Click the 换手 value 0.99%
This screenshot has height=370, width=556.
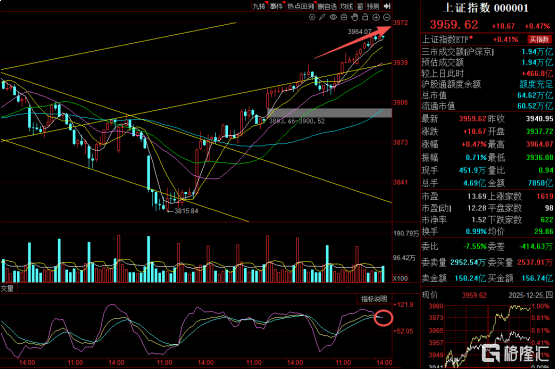[476, 232]
